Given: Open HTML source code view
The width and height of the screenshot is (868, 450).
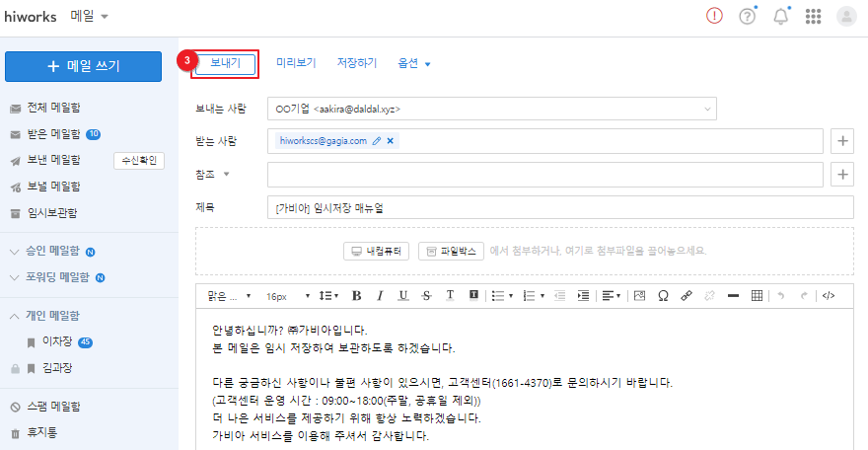Looking at the screenshot, I should point(829,295).
